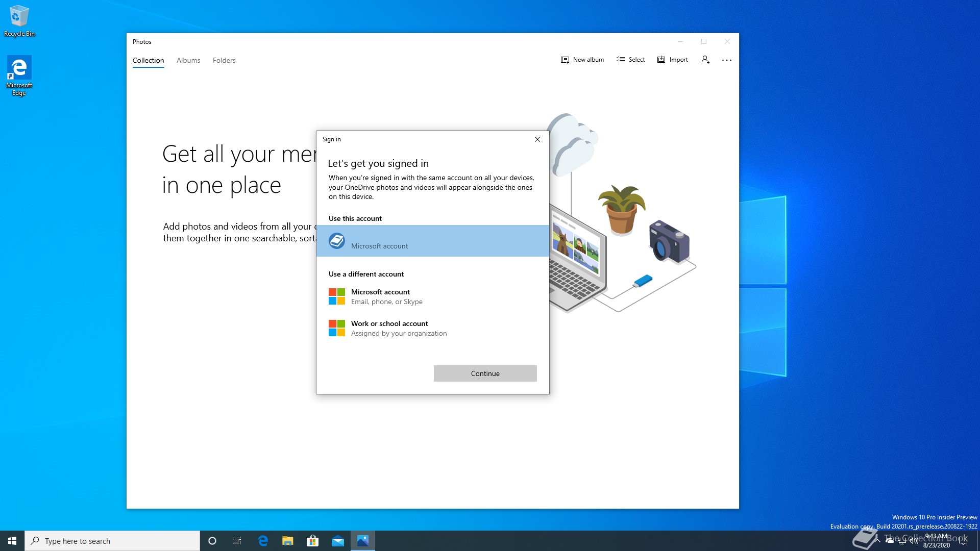Click the network tray icon
The height and width of the screenshot is (551, 980).
coord(902,541)
